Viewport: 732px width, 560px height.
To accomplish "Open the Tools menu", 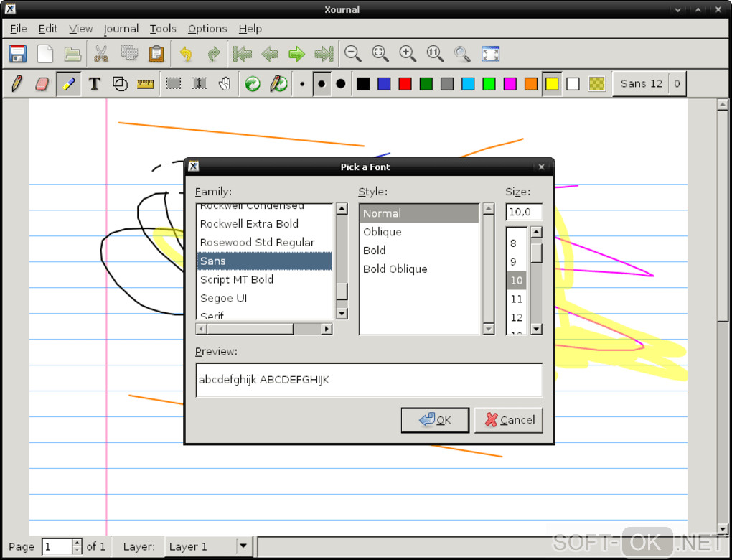I will coord(163,29).
